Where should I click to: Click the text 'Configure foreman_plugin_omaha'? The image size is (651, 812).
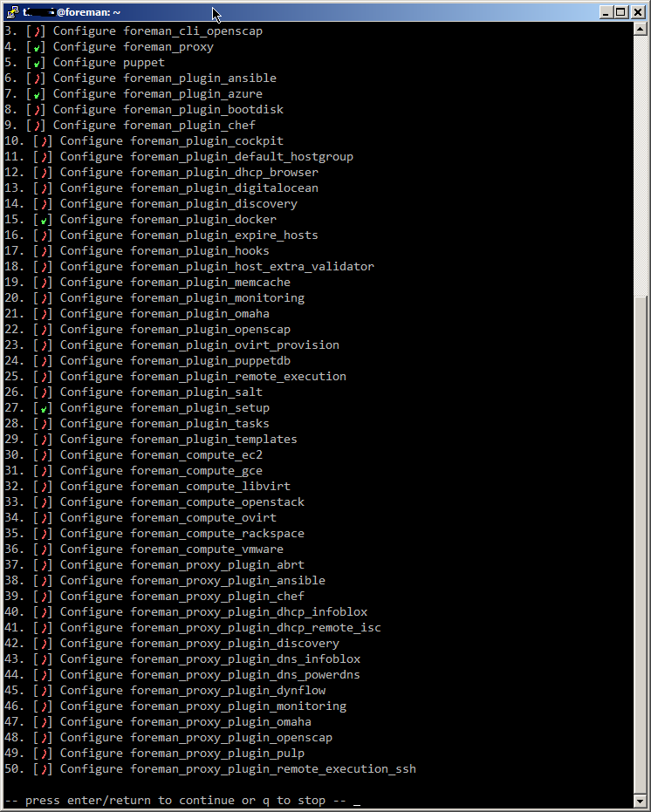coord(165,313)
